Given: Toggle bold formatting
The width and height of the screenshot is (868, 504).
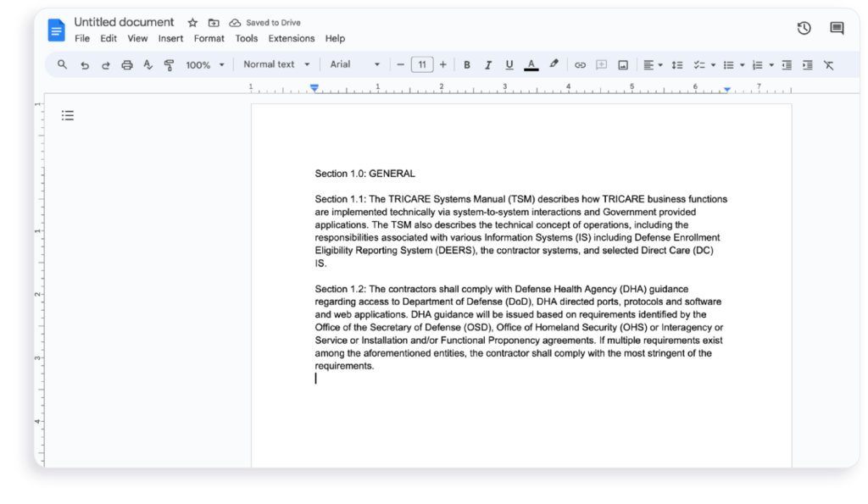Looking at the screenshot, I should click(x=467, y=65).
